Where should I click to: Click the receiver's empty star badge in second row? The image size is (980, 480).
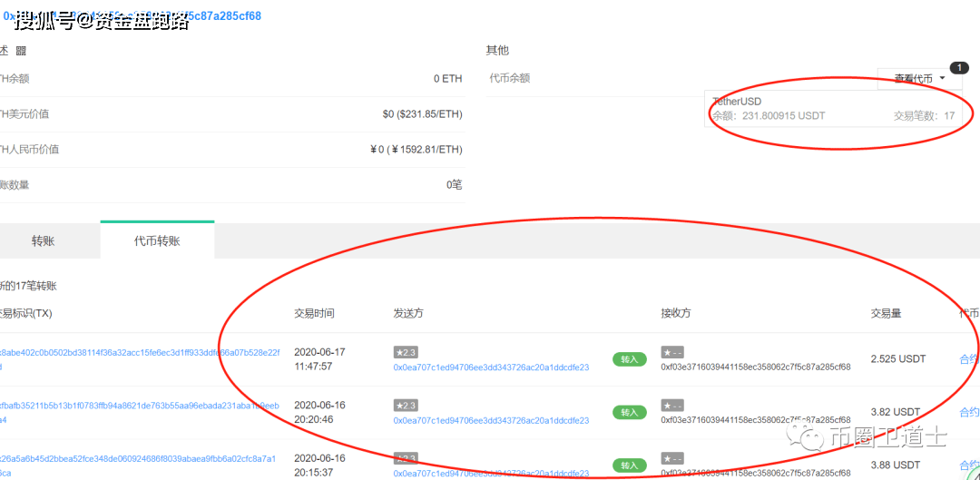point(672,406)
